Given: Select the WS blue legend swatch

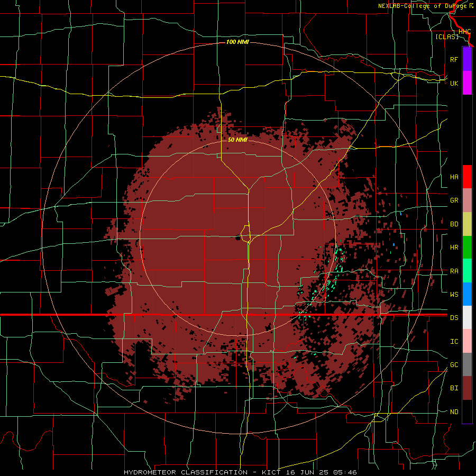Looking at the screenshot, I should (x=467, y=294).
